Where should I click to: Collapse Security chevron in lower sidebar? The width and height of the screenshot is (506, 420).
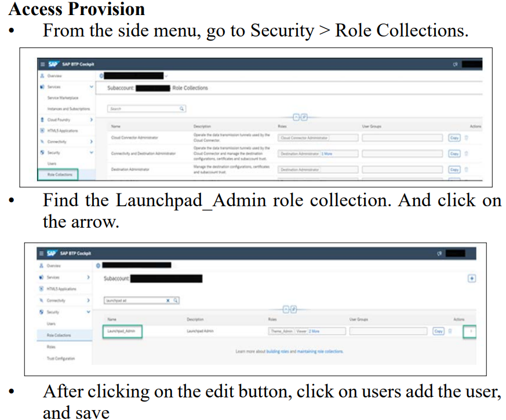pos(88,312)
